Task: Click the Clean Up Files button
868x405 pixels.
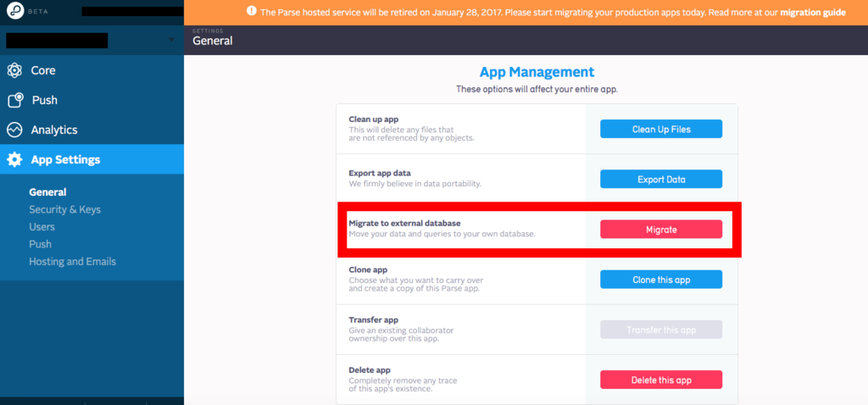Action: click(x=661, y=129)
